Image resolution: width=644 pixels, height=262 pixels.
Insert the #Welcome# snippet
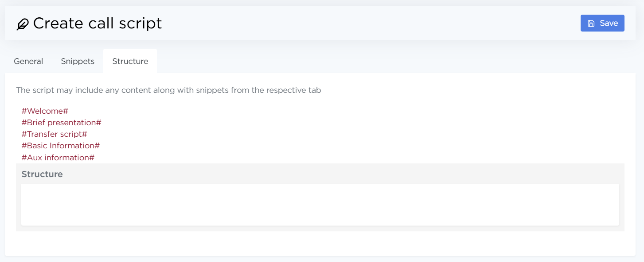(x=45, y=111)
